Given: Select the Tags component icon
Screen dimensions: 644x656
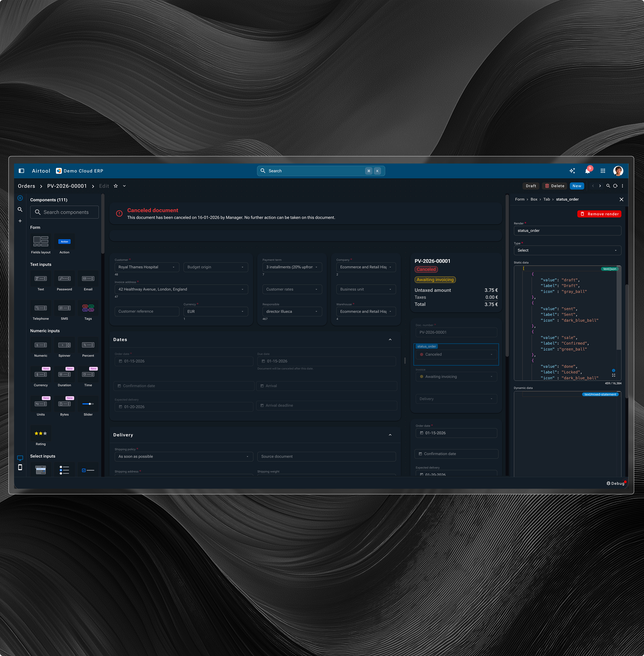Looking at the screenshot, I should [x=88, y=308].
